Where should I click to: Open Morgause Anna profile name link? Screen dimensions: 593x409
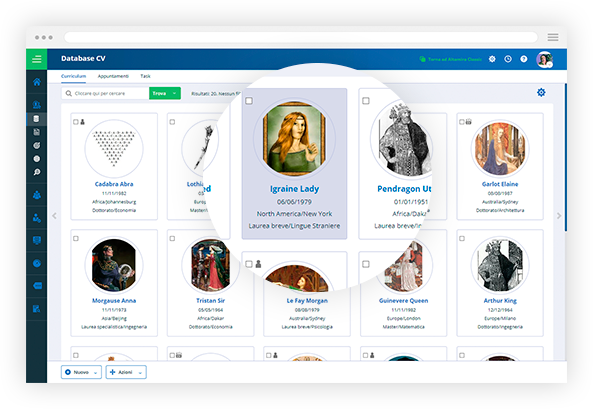point(114,300)
